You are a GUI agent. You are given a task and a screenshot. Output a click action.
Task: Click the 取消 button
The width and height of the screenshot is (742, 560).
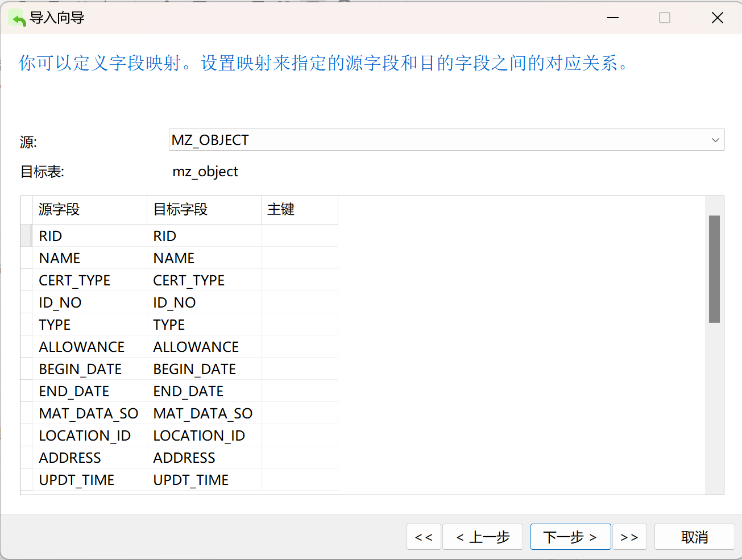[694, 537]
